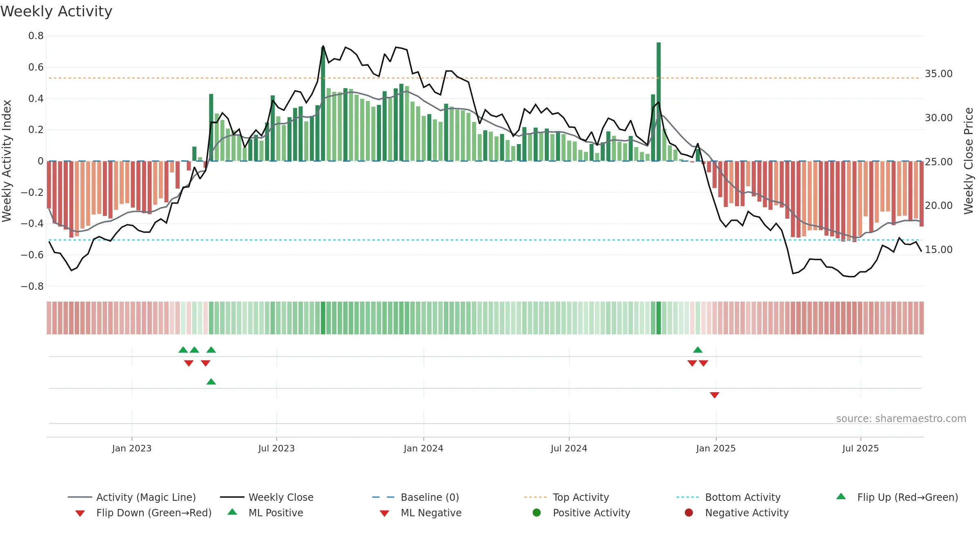
Task: Click the '35.00' price axis label
Action: 939,74
